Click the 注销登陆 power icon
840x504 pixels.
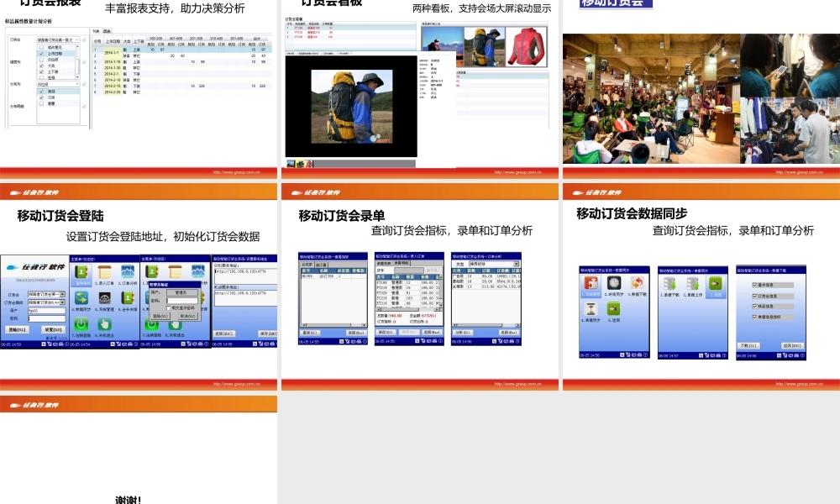point(81,325)
